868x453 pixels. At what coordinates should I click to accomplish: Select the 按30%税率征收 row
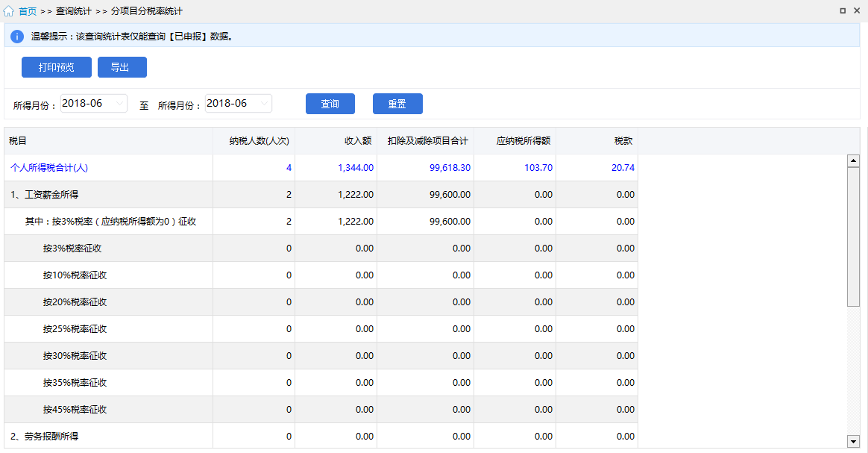pos(321,355)
